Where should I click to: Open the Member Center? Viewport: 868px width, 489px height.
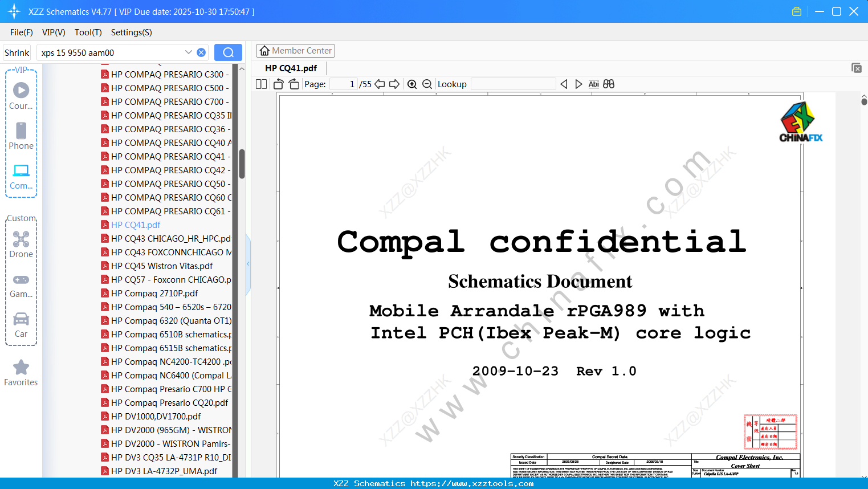pos(295,51)
